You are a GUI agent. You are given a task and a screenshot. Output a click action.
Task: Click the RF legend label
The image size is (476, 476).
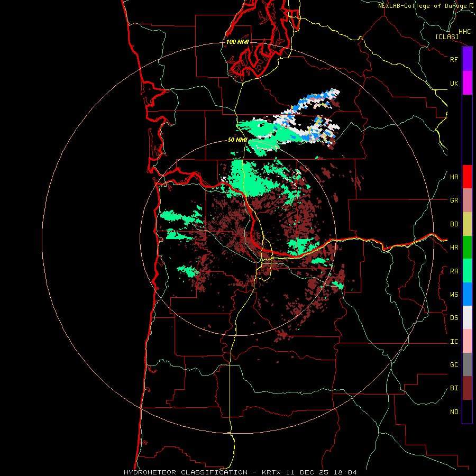tap(454, 59)
